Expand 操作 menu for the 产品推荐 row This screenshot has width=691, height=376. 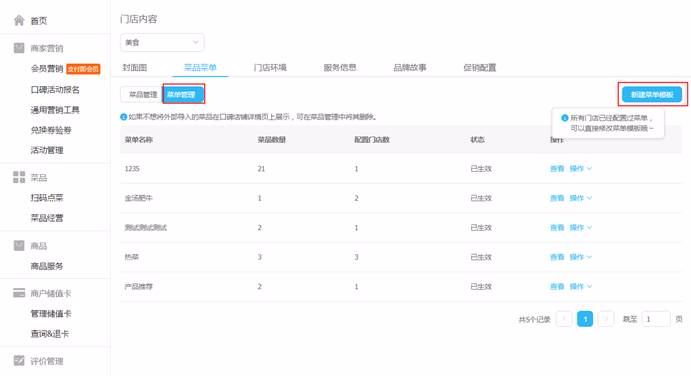click(x=581, y=287)
